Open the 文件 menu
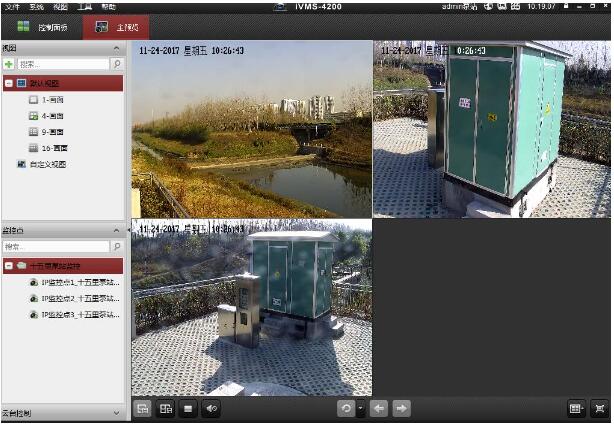Image resolution: width=614 pixels, height=424 pixels. click(12, 6)
